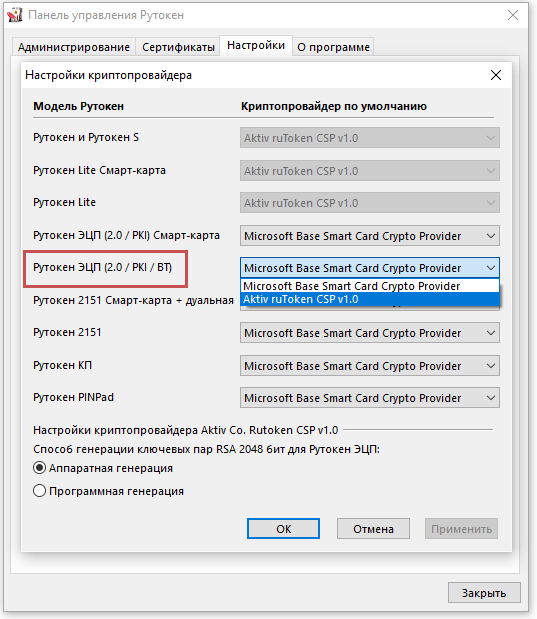Open provider dropdown for Рутокен ЭЦП Смарт-карта

pyautogui.click(x=370, y=236)
